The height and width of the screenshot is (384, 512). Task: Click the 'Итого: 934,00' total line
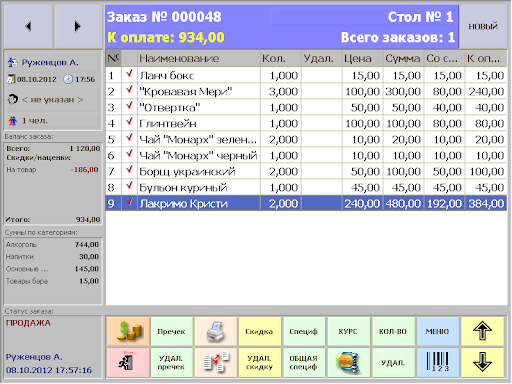click(53, 219)
